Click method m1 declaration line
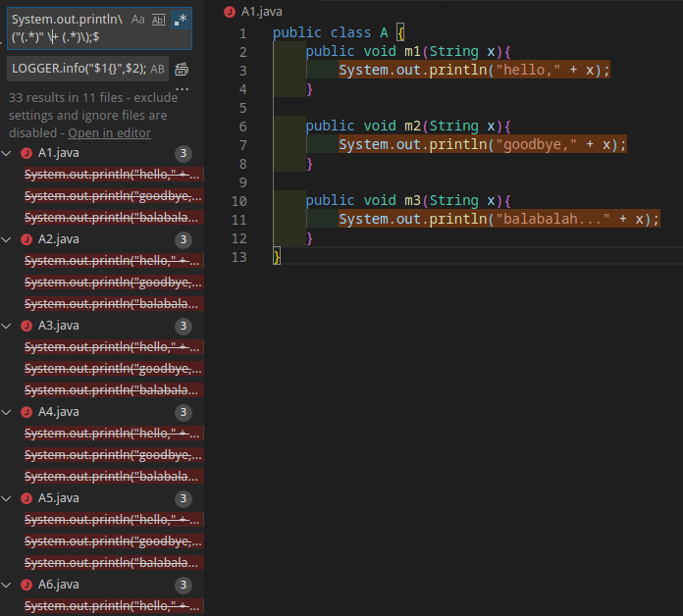The height and width of the screenshot is (616, 683). 408,51
